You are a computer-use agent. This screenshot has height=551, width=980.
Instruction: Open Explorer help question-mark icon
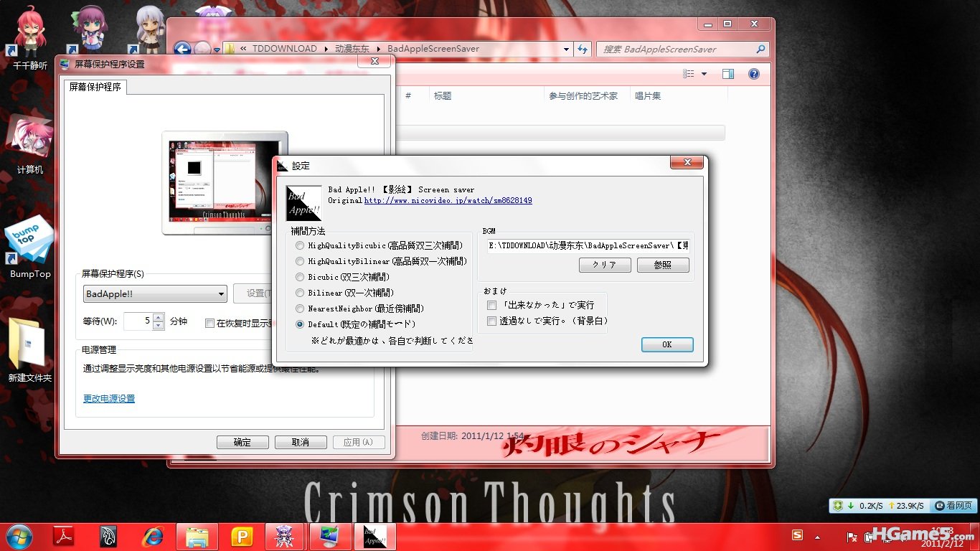click(754, 74)
